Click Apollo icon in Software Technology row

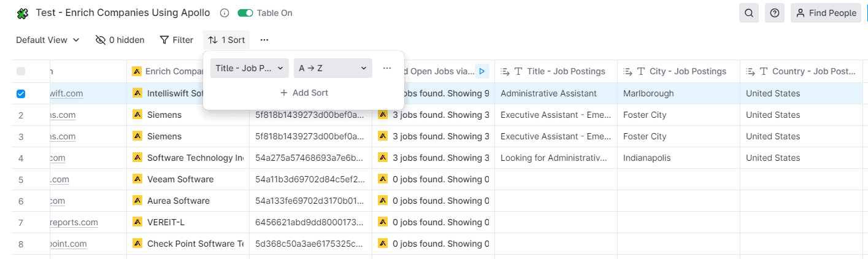137,158
